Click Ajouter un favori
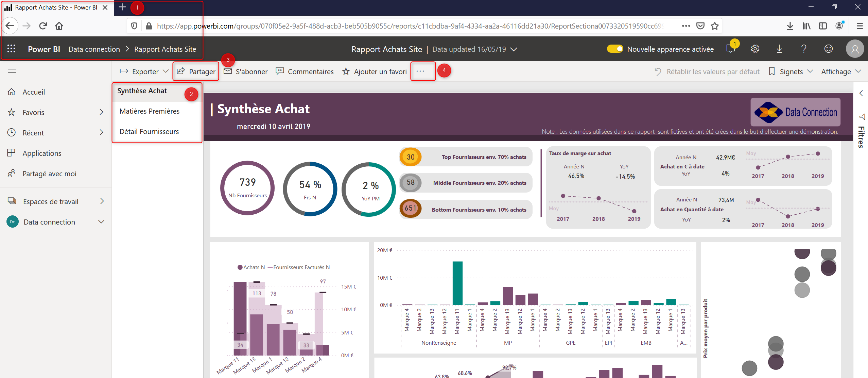The width and height of the screenshot is (868, 378). pos(375,71)
